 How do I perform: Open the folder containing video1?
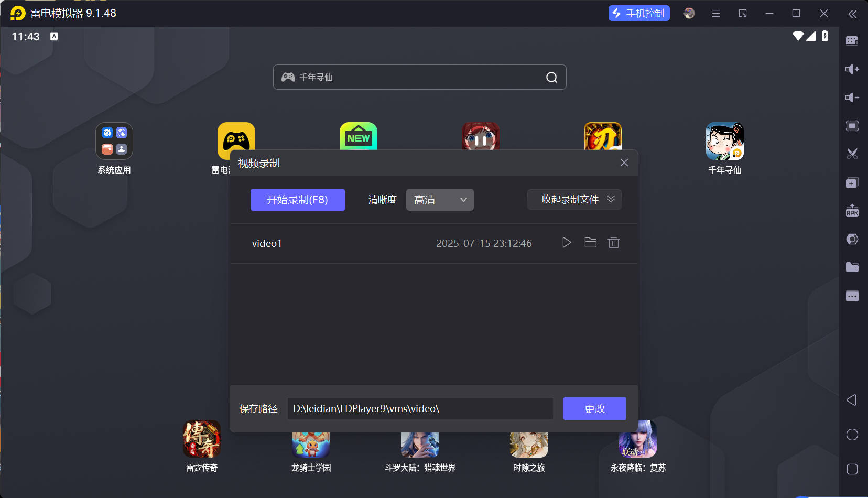click(x=591, y=243)
